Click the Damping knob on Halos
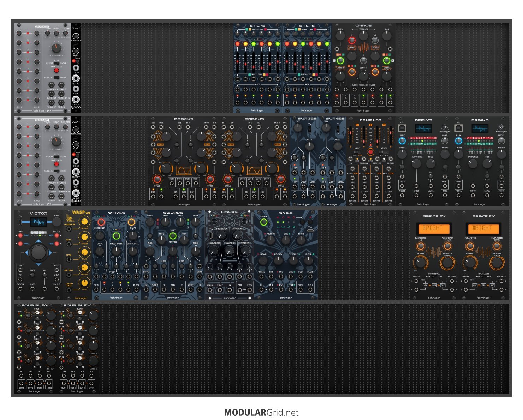The height and width of the screenshot is (420, 523). (230, 251)
